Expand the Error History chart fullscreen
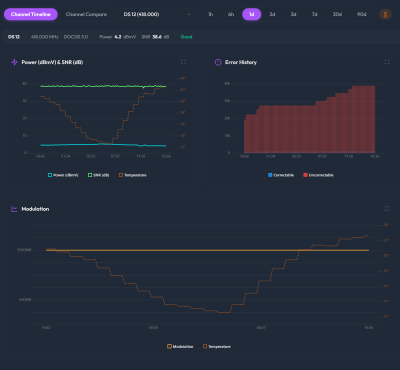 [387, 62]
